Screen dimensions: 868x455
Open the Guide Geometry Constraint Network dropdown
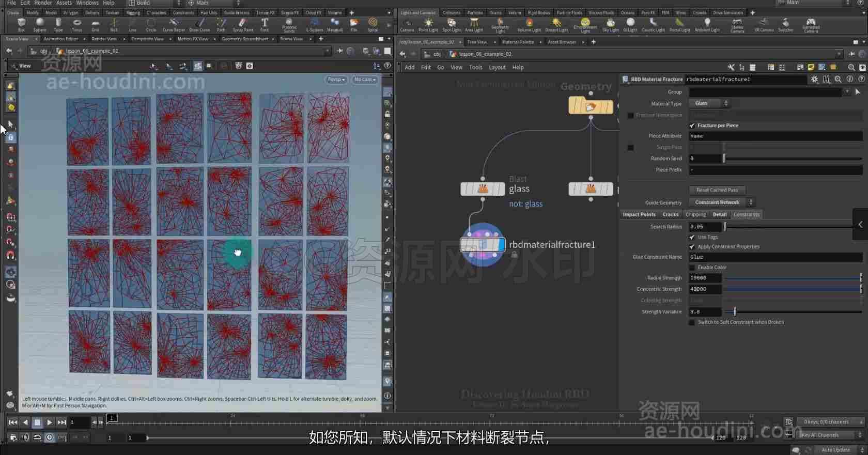point(721,202)
